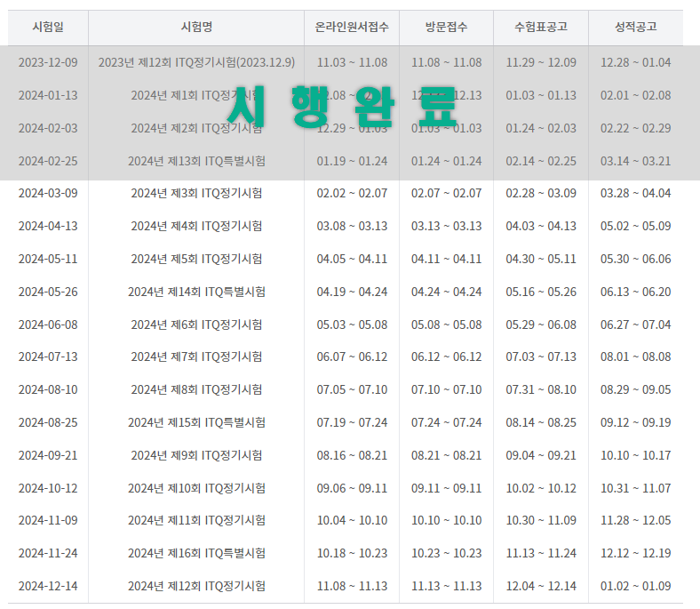The height and width of the screenshot is (609, 700).
Task: Select exam date 2023-12-09
Action: coord(48,62)
